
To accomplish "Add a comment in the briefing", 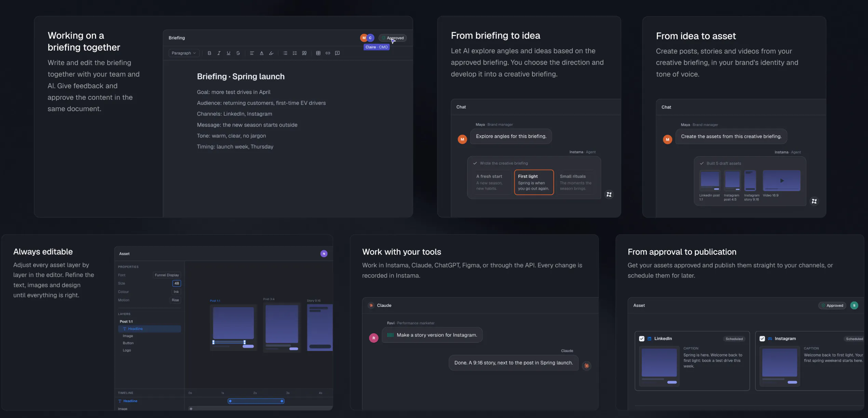I will [x=337, y=53].
